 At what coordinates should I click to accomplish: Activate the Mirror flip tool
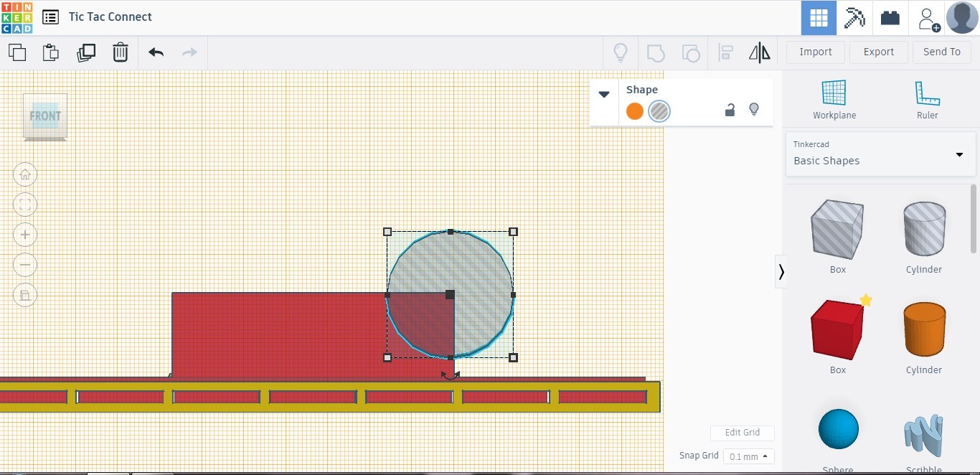pos(759,52)
